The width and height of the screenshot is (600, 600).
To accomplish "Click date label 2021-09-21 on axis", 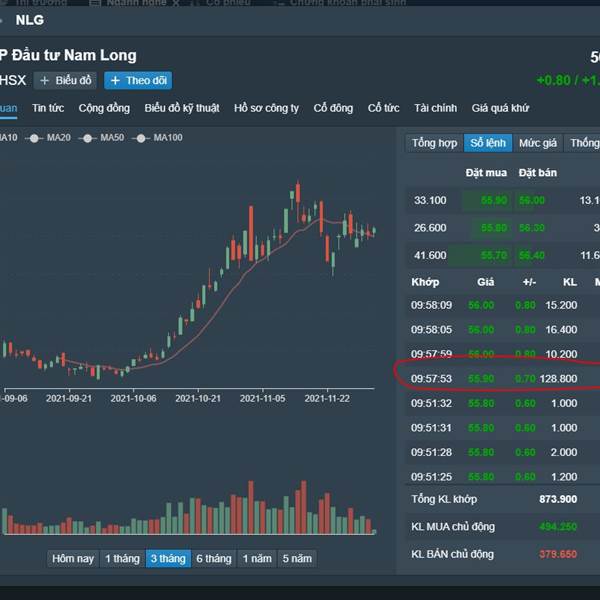I will [x=69, y=399].
